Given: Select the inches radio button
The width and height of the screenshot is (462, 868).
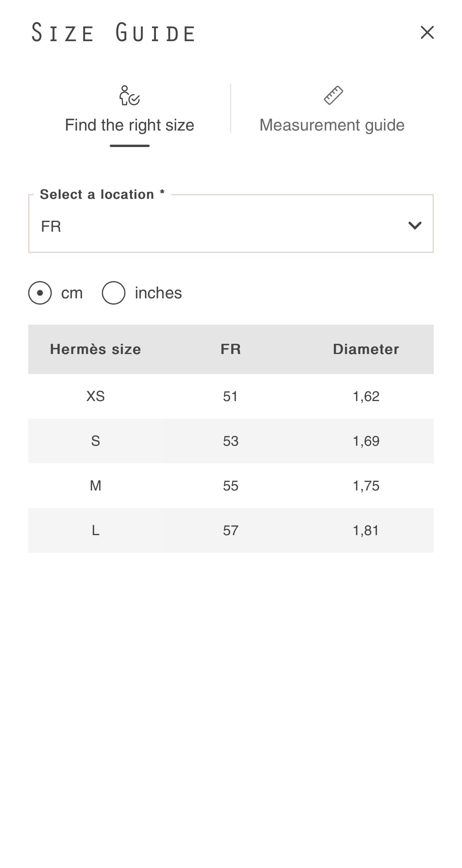Looking at the screenshot, I should click(114, 293).
